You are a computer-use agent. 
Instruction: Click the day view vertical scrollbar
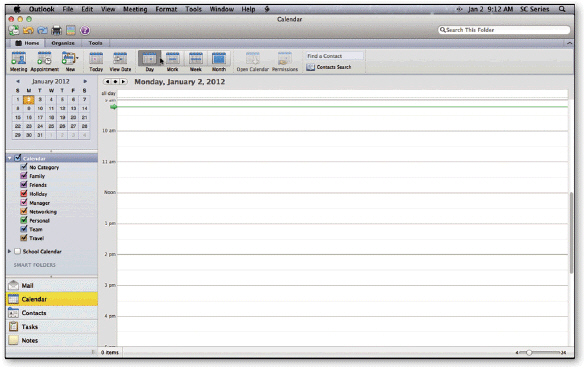pos(571,233)
